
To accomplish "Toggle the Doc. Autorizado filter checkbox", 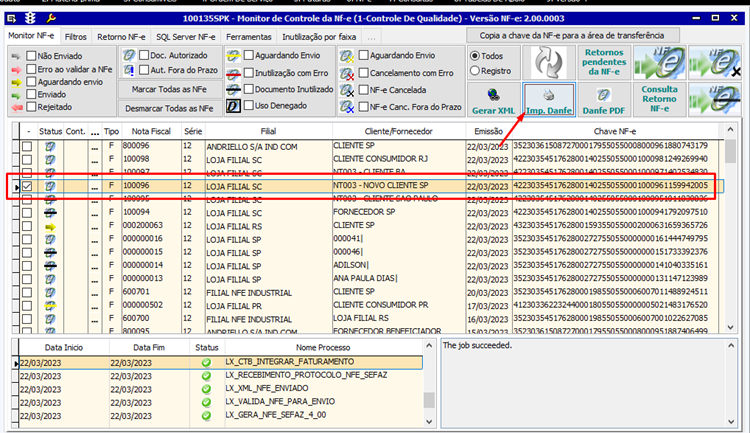I will pos(142,54).
